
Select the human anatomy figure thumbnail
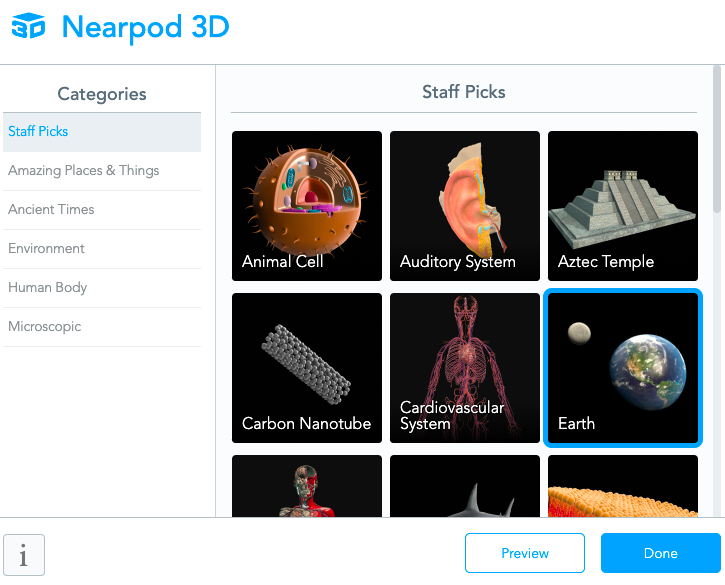[x=307, y=486]
